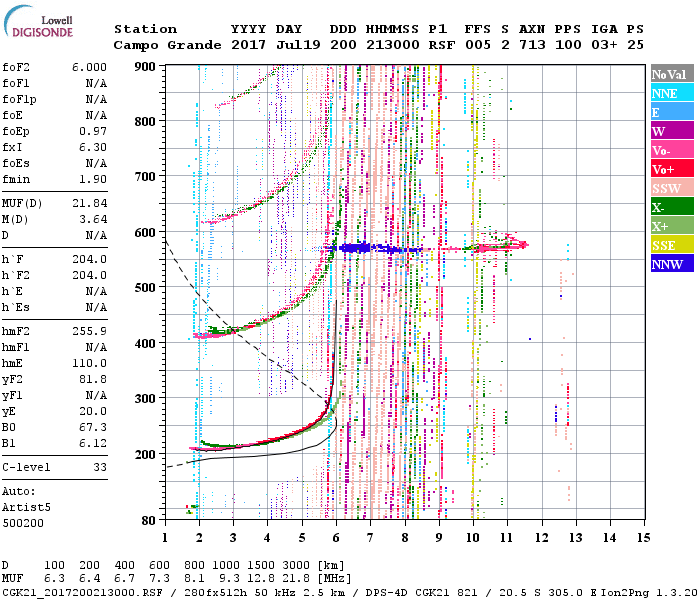Screen dimensions: 700x600
Task: Click the B0 value 67.3
Action: pos(93,427)
